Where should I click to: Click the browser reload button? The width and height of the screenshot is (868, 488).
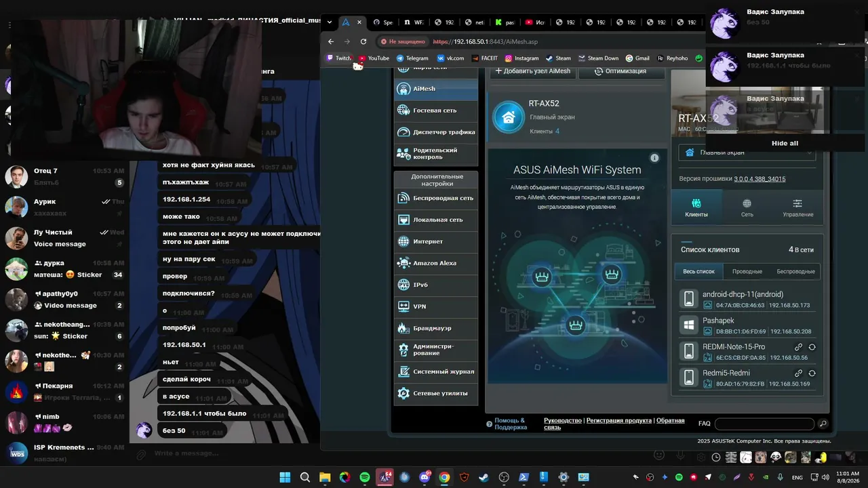(363, 41)
